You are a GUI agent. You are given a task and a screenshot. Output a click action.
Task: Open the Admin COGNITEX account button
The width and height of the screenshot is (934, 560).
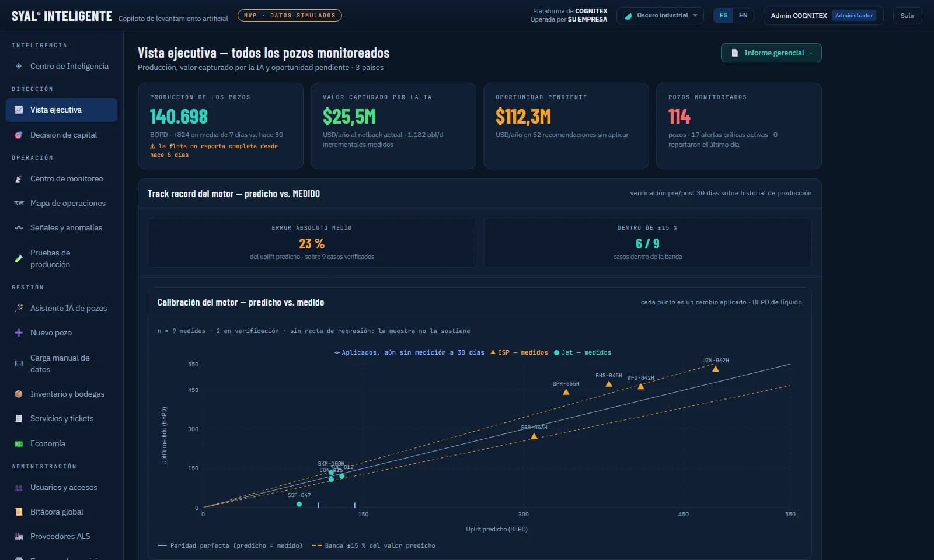[823, 16]
